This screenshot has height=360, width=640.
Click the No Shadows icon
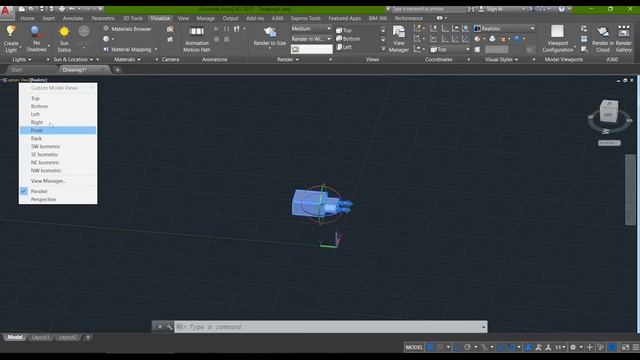coord(36,32)
